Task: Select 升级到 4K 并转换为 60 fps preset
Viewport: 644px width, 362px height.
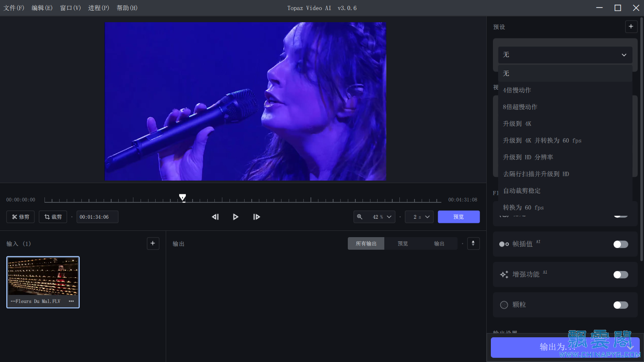Action: click(565, 140)
